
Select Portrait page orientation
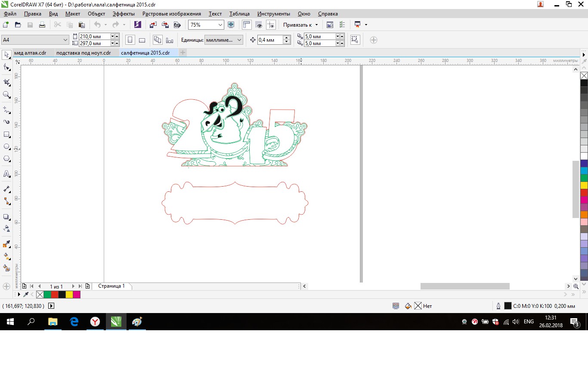click(130, 40)
